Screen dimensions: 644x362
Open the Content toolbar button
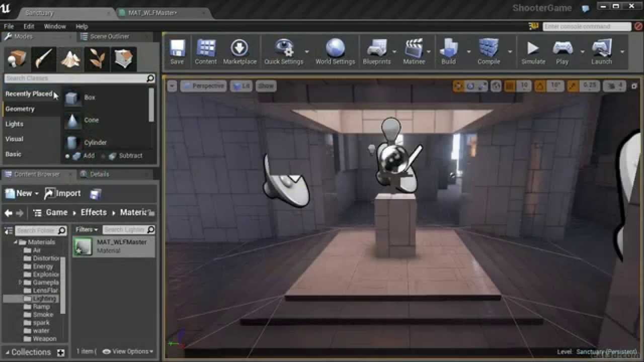point(206,52)
